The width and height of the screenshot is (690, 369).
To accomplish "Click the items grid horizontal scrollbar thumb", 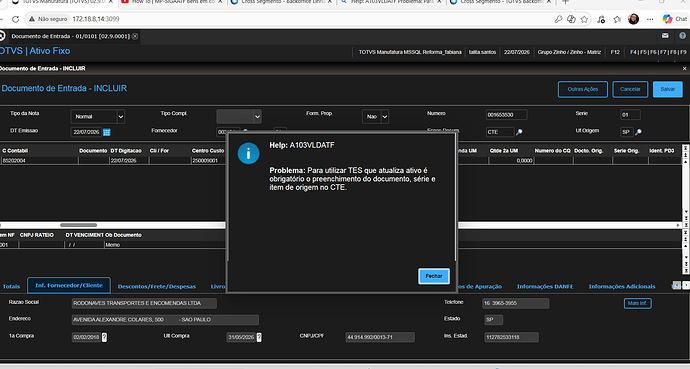I will 78,225.
